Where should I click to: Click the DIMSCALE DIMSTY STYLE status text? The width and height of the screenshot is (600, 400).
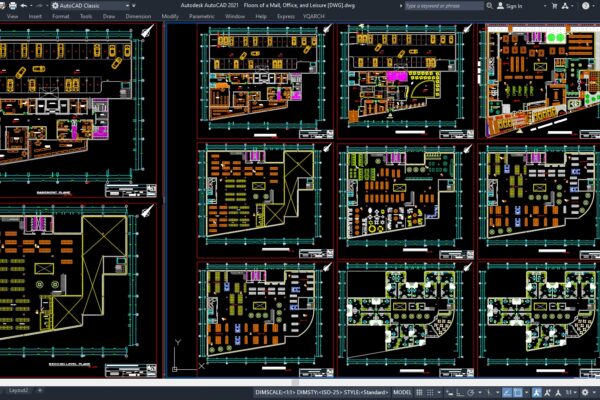pyautogui.click(x=321, y=392)
